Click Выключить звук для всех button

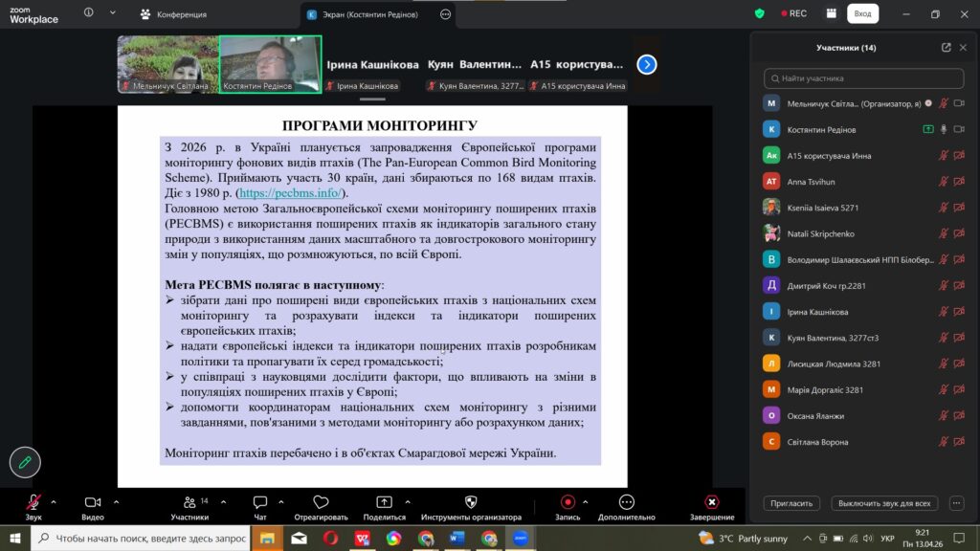883,503
